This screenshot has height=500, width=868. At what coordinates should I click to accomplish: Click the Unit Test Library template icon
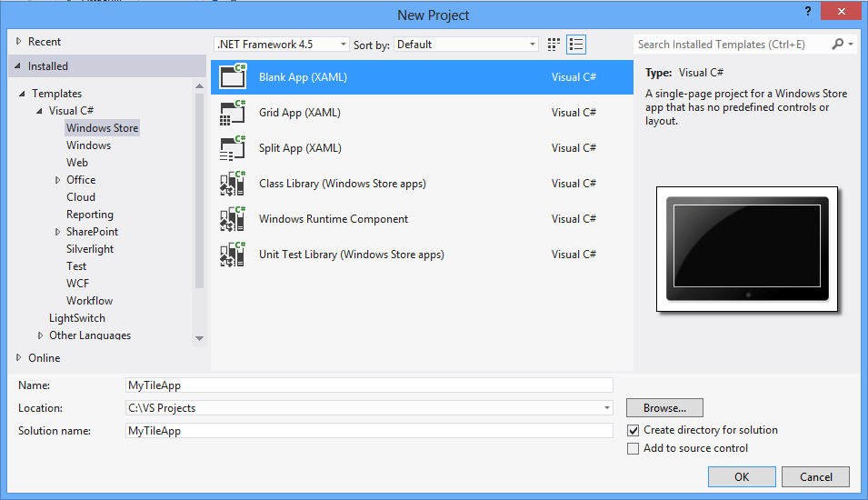point(233,255)
